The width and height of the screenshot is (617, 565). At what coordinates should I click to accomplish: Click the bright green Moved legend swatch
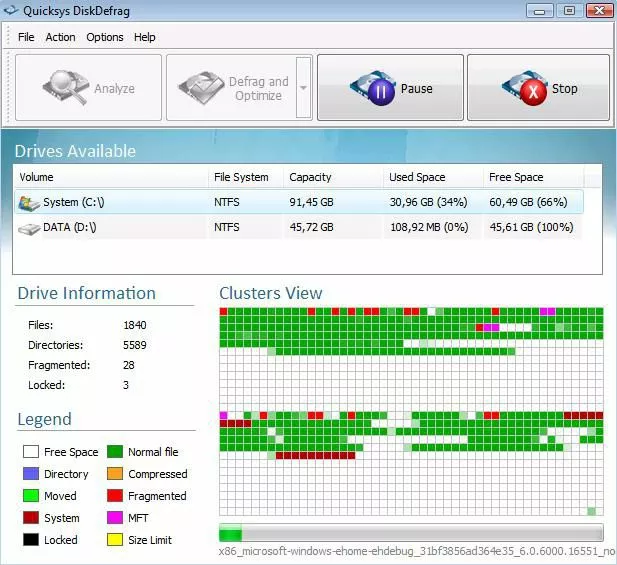31,496
